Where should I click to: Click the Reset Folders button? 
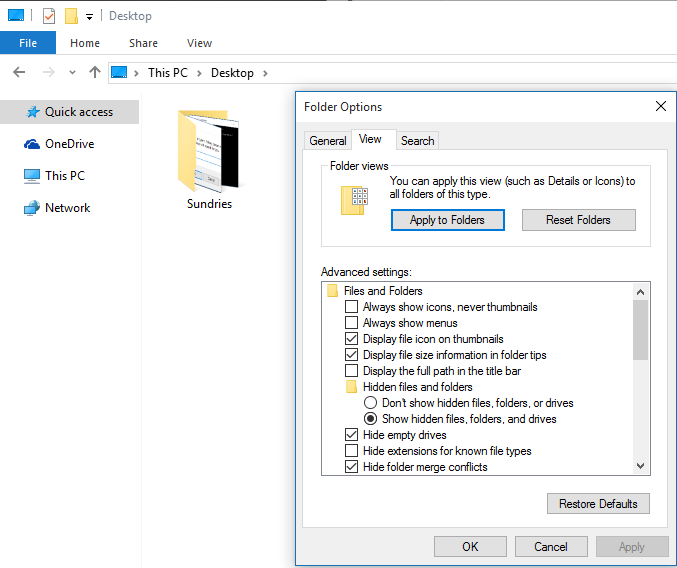tap(579, 220)
